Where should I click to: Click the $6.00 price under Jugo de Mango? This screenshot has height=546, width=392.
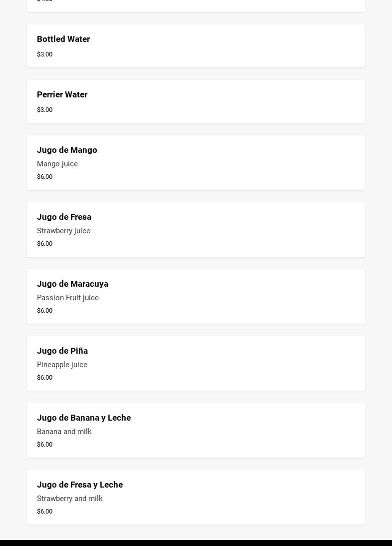[x=44, y=177]
